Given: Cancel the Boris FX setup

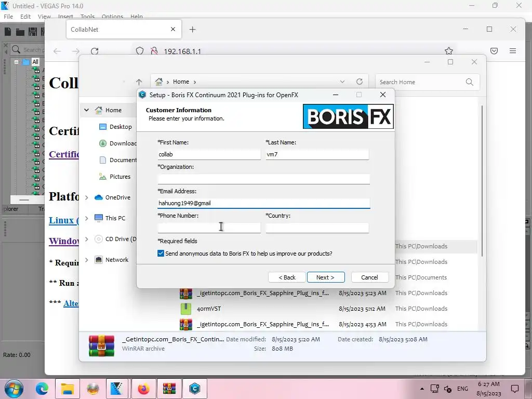Looking at the screenshot, I should [x=369, y=277].
